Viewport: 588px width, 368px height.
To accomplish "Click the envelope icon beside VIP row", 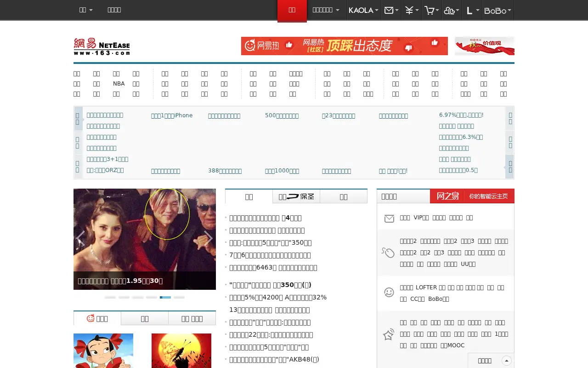I will [389, 218].
